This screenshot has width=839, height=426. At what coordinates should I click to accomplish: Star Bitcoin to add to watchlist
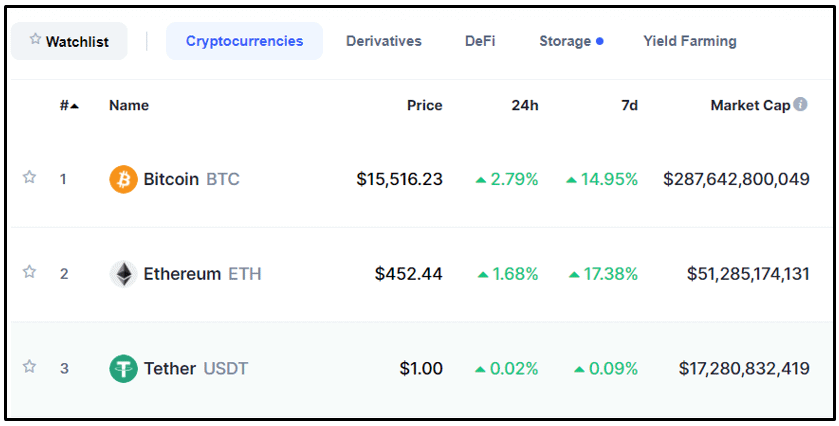(x=29, y=177)
